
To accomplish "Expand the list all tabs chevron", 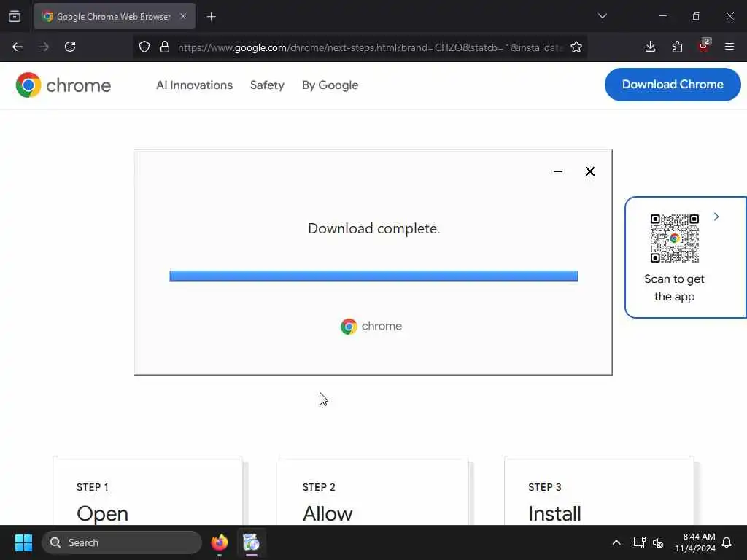I will [602, 16].
